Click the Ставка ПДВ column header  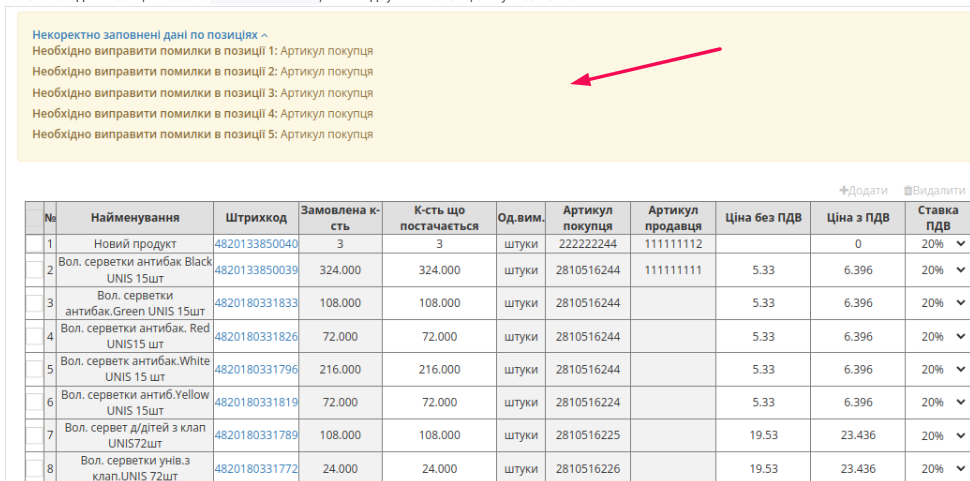(x=938, y=218)
